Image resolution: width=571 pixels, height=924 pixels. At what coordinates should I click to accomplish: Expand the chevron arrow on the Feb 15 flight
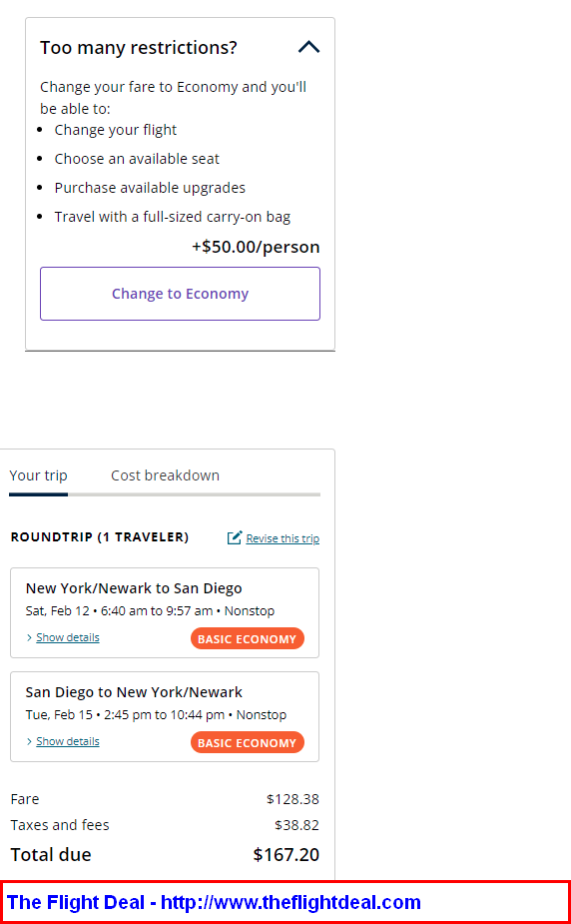coord(29,741)
